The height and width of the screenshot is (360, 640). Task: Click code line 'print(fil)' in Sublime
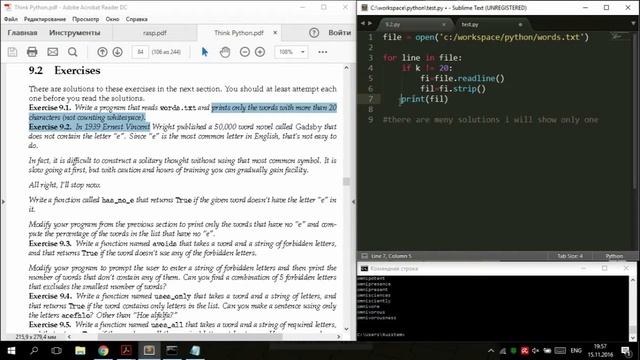(x=424, y=99)
